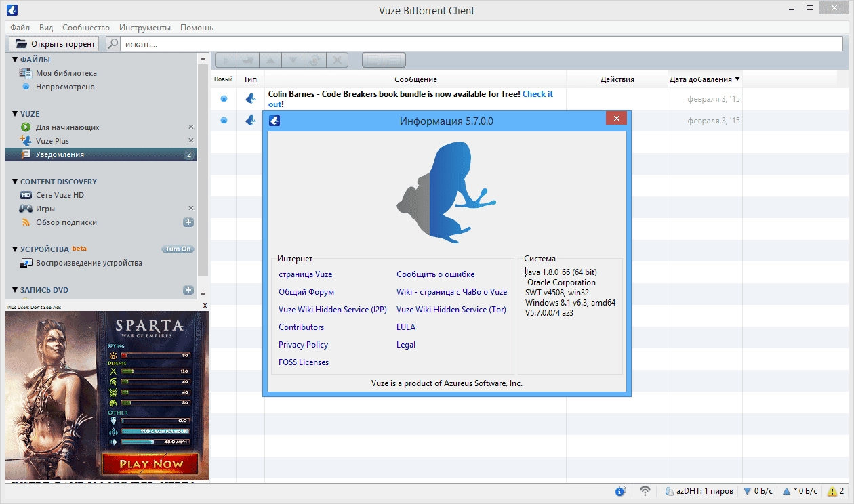Click the Vuze Plus frog icon

pos(26,141)
